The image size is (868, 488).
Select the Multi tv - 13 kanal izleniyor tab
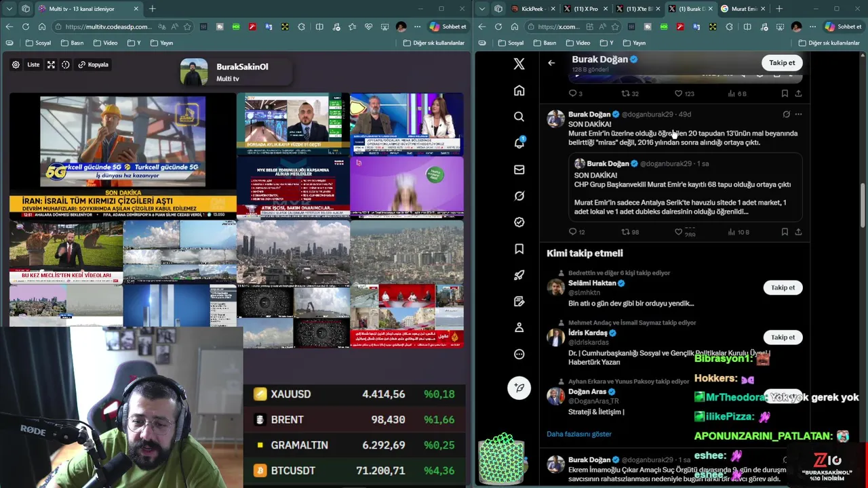pos(87,9)
